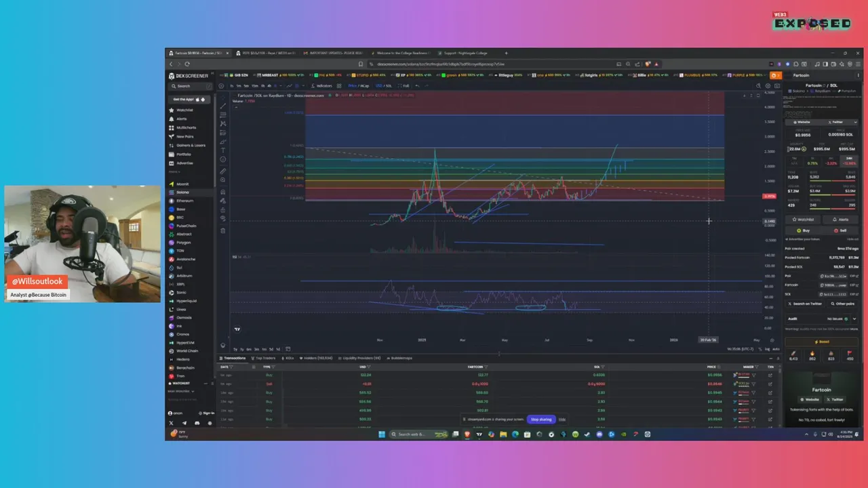Open the Windows Start menu
Image resolution: width=868 pixels, height=488 pixels.
click(x=381, y=434)
